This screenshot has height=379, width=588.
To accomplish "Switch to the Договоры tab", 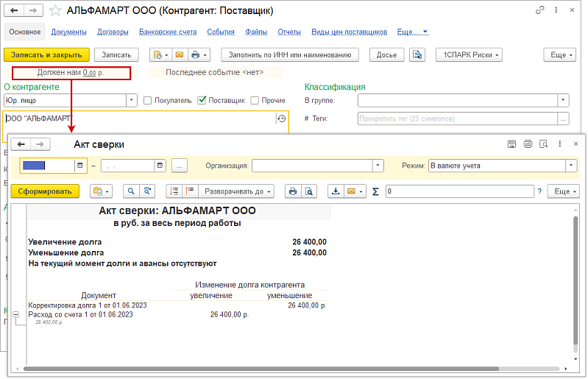I will 113,32.
